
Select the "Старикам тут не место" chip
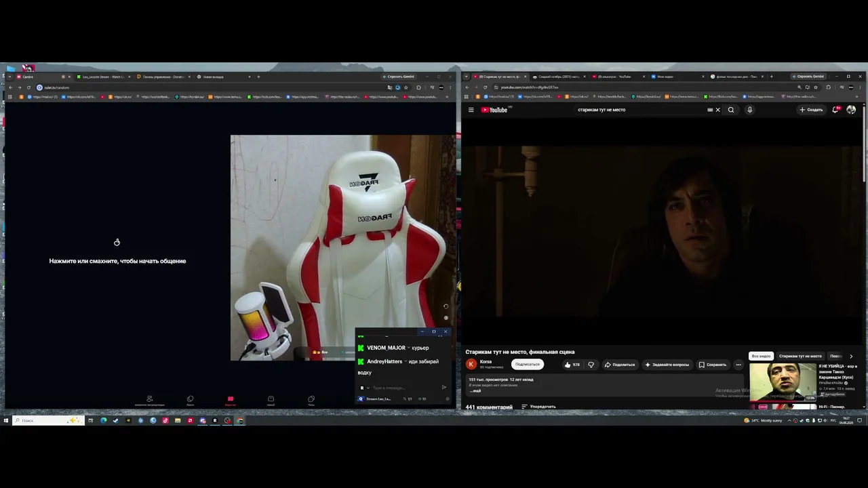tap(800, 356)
